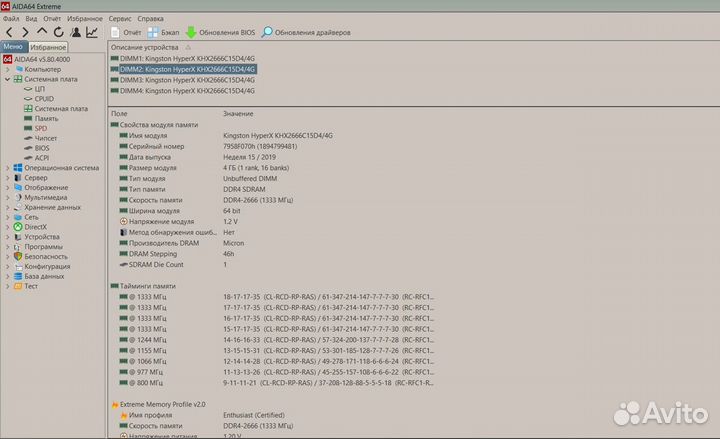Generate a report with the Отчёт button

tap(126, 33)
